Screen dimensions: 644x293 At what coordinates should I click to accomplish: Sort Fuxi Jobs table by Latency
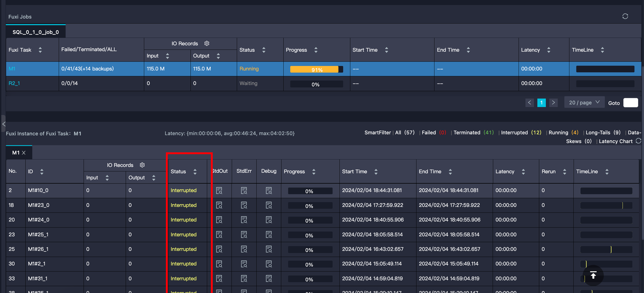click(549, 50)
